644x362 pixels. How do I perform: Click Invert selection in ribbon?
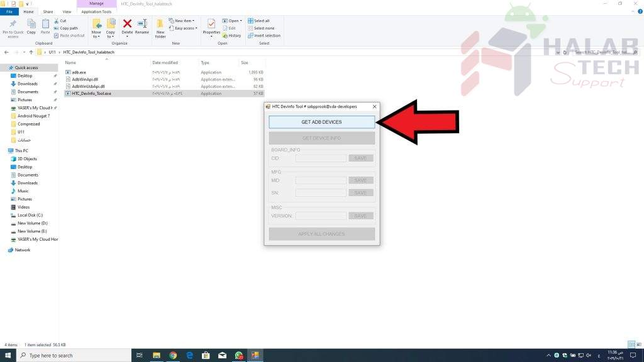click(264, 36)
